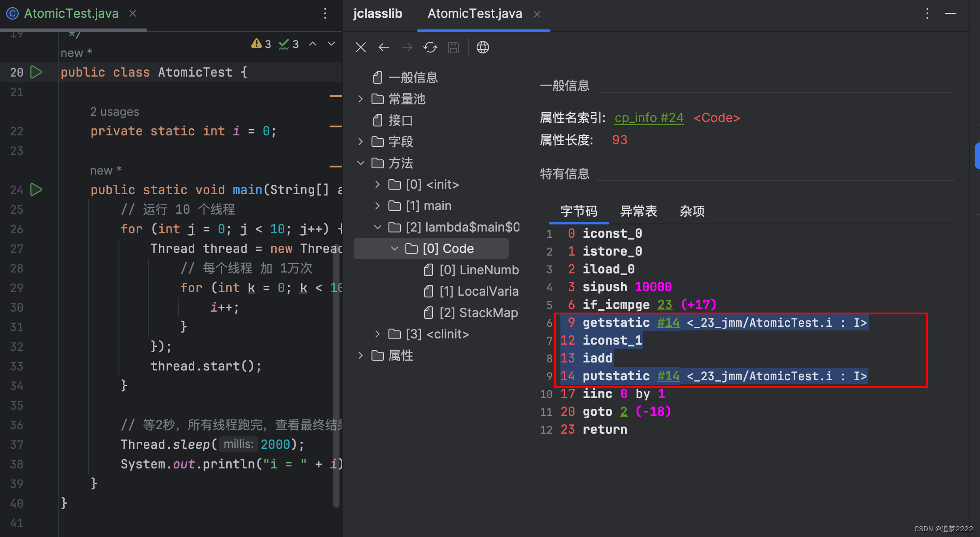Open jclasslib panel options menu (three dots)
The image size is (980, 537).
click(927, 13)
